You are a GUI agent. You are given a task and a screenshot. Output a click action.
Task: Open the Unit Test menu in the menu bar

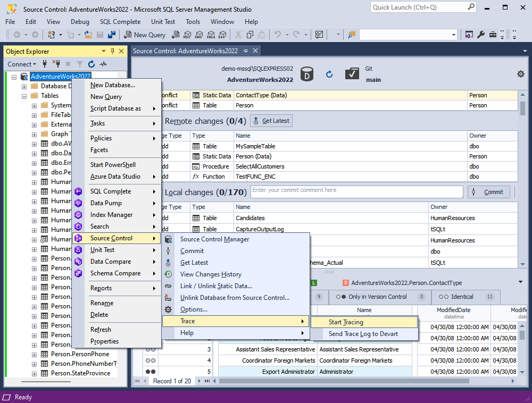pyautogui.click(x=163, y=22)
